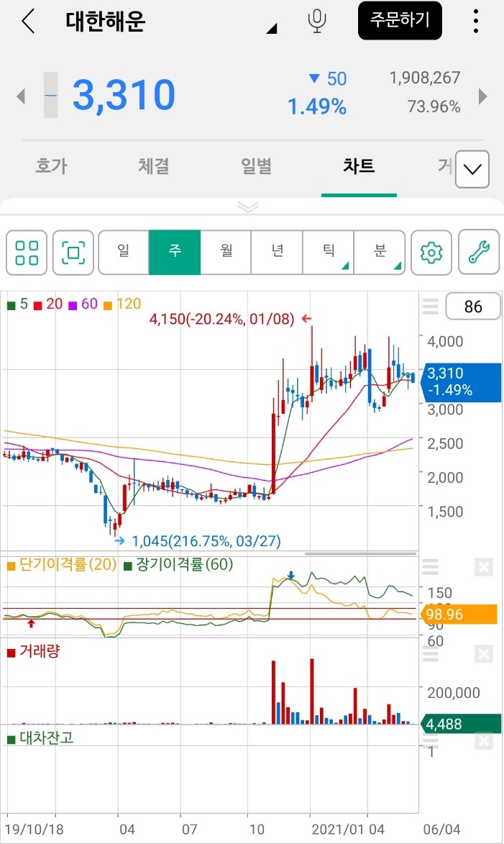Image resolution: width=504 pixels, height=844 pixels.
Task: Open the wrench chart tools icon
Action: click(479, 253)
